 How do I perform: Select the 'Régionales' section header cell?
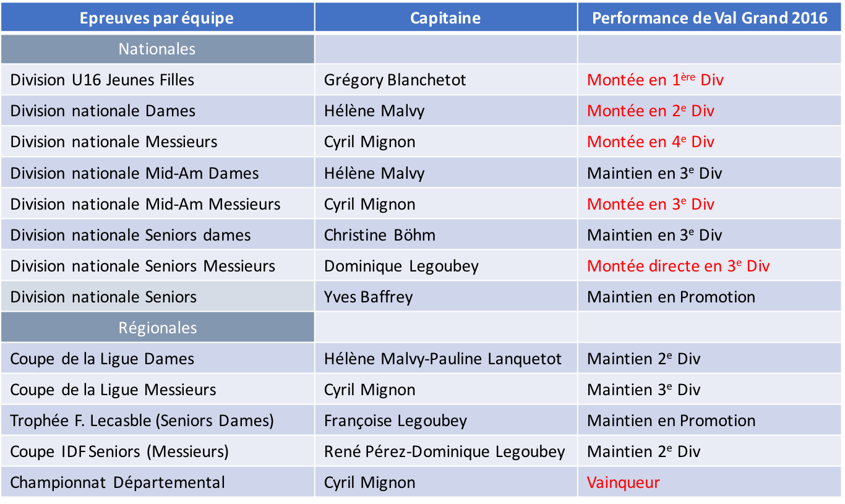point(157,328)
